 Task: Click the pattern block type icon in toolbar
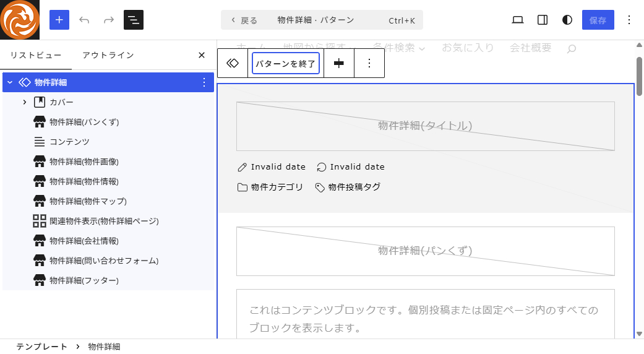(x=233, y=63)
